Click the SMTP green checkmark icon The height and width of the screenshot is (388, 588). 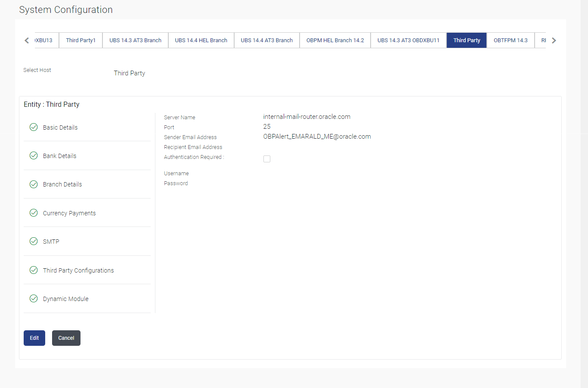pos(34,241)
